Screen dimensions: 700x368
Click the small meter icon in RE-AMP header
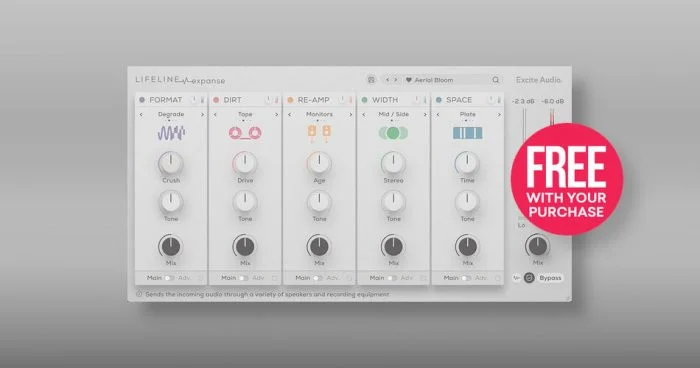tap(350, 100)
